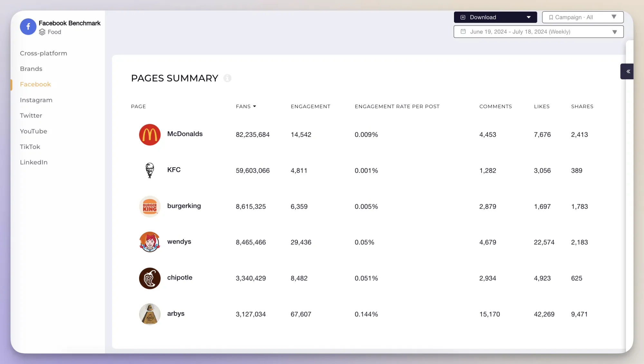Switch to Instagram in the sidebar
The image size is (644, 364).
pos(36,100)
